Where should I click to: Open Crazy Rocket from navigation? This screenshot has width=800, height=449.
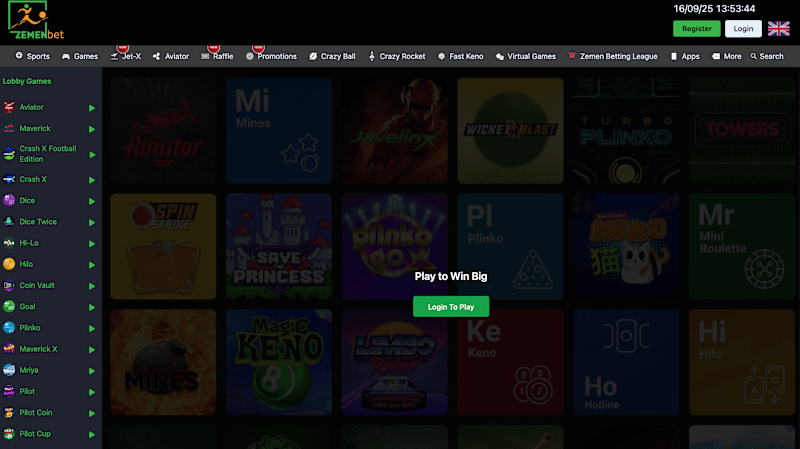point(397,56)
